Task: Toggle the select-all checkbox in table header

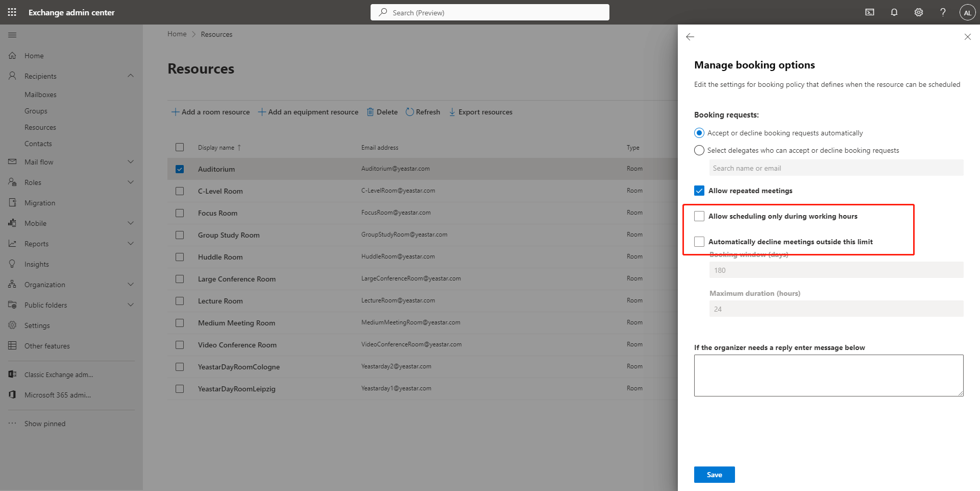Action: (x=180, y=147)
